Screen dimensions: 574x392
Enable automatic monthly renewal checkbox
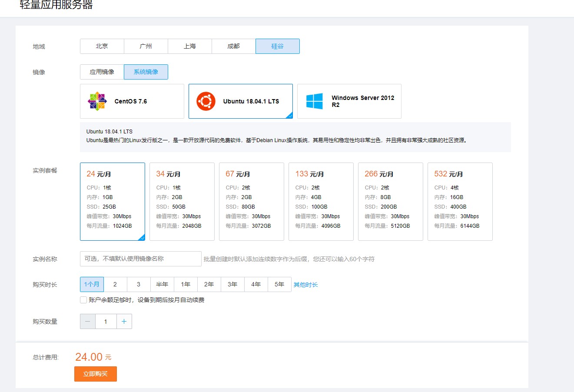[83, 300]
